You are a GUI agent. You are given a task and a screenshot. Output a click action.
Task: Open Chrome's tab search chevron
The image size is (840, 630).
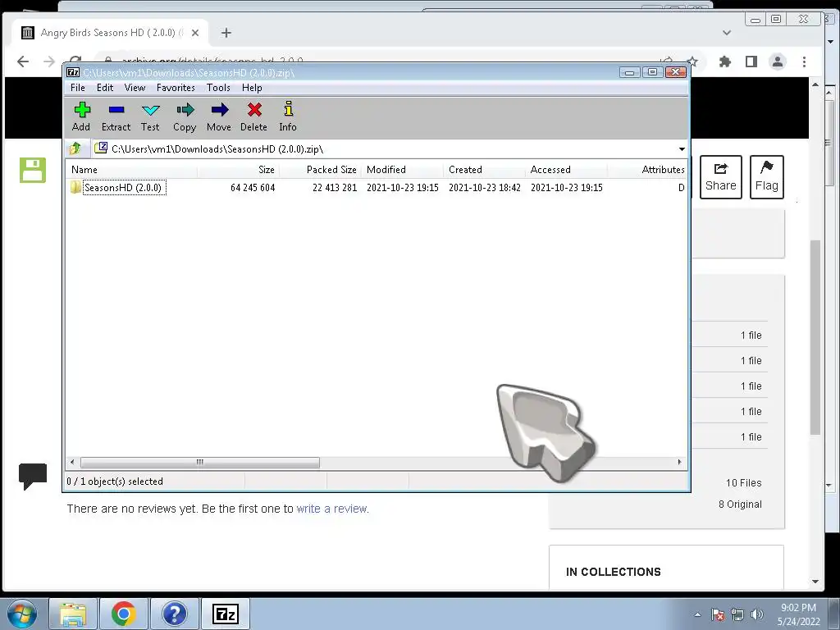click(727, 33)
